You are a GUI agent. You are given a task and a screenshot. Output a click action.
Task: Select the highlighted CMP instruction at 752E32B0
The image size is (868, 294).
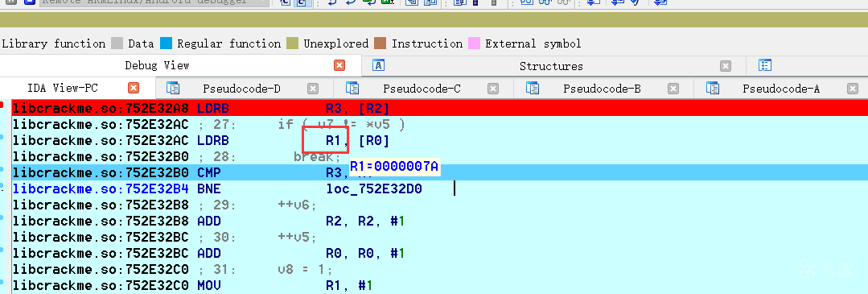point(439,172)
